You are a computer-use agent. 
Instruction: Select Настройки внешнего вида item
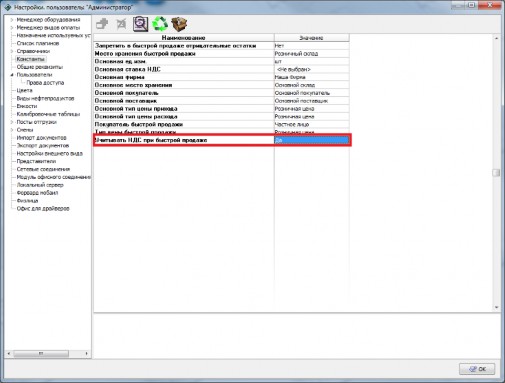point(50,153)
